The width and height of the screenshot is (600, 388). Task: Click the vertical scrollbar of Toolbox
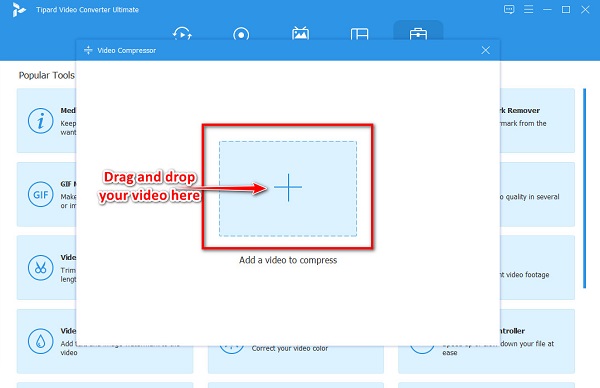(x=584, y=188)
